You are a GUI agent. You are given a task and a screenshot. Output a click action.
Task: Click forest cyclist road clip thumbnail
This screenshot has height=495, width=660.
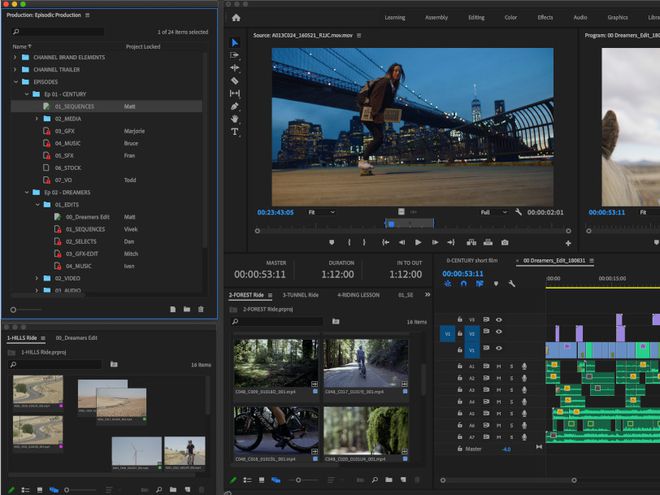(x=365, y=363)
